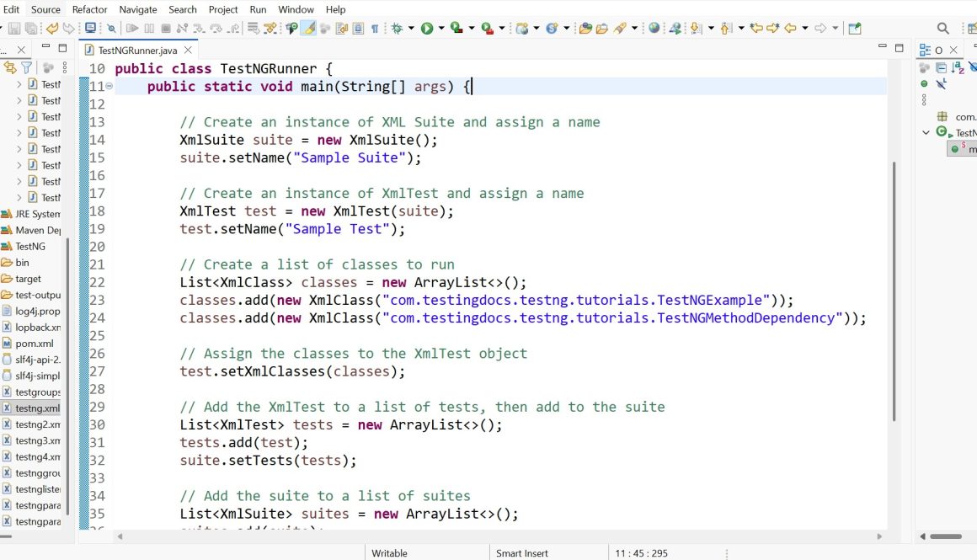Open the New wizard icon on the toolbar
This screenshot has width=977, height=560.
click(3, 28)
